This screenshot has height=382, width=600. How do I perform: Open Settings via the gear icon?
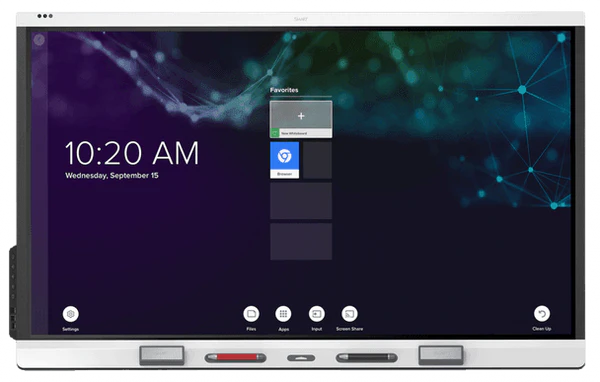click(x=70, y=314)
